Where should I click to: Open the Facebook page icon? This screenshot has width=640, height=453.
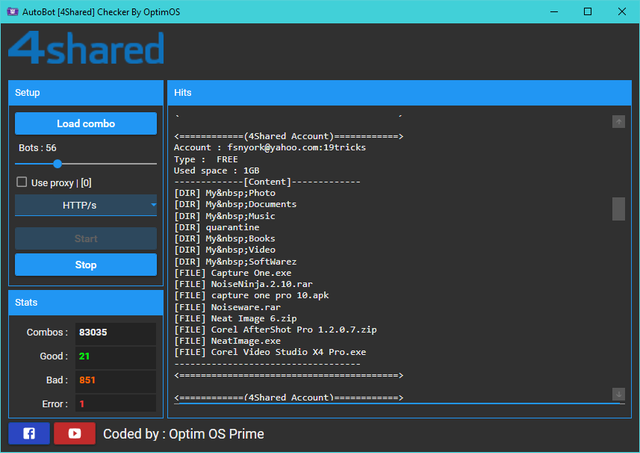point(29,433)
